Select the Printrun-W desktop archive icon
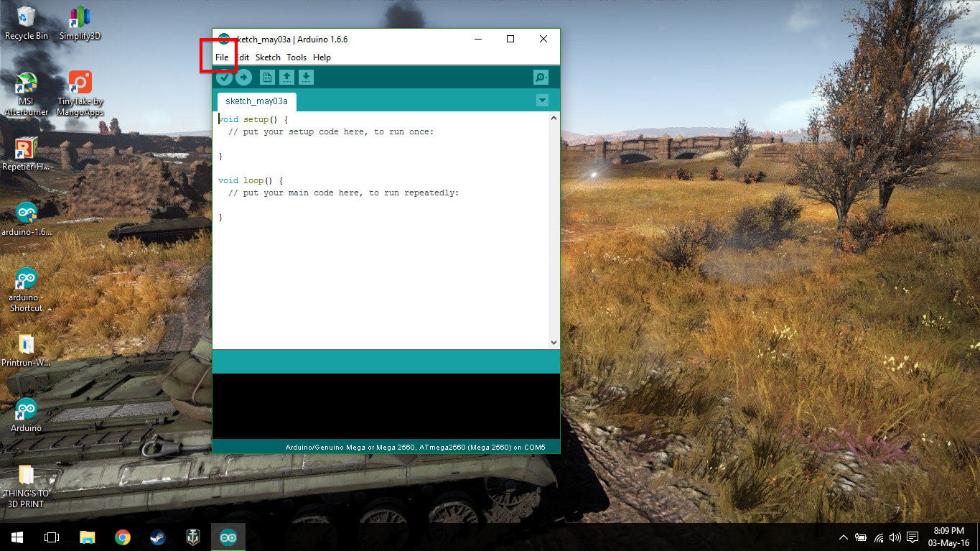980x551 pixels. [27, 351]
